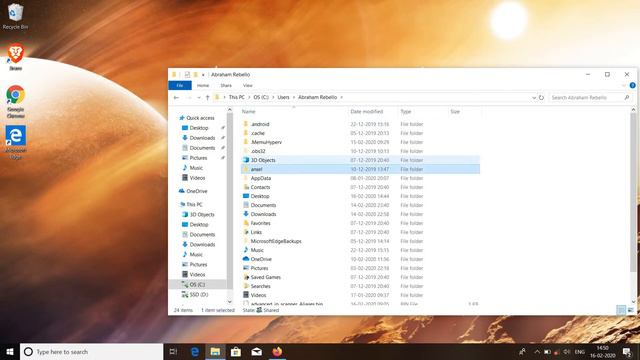Switch to large icons view layout
Image resolution: width=640 pixels, height=360 pixels.
tap(631, 310)
